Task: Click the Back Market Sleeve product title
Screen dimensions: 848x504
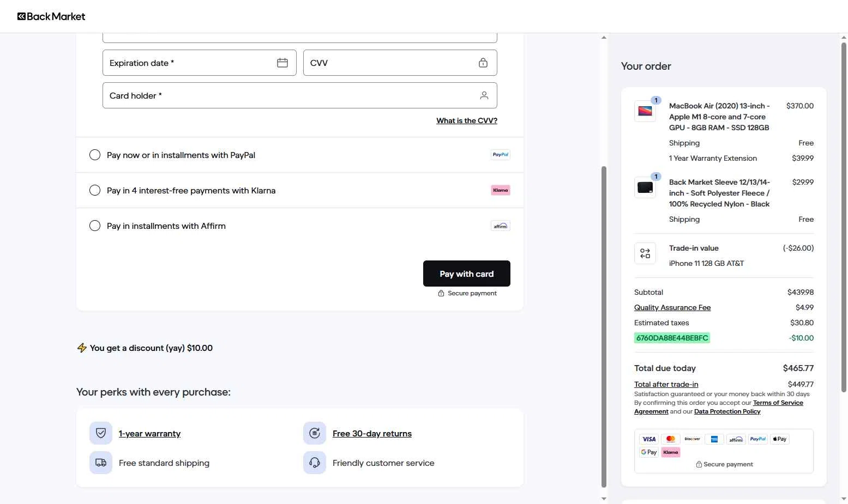Action: click(x=719, y=193)
